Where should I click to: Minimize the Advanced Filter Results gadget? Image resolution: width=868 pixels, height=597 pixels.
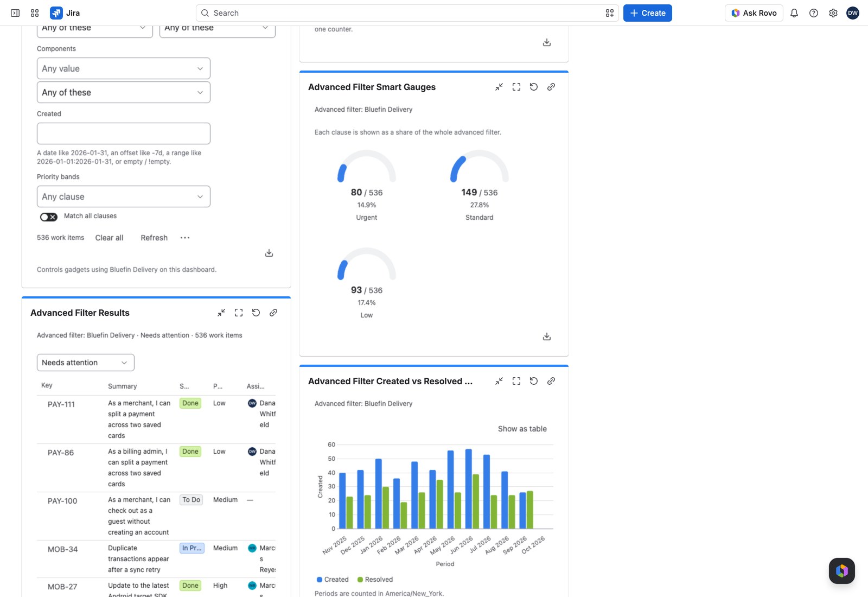(221, 313)
